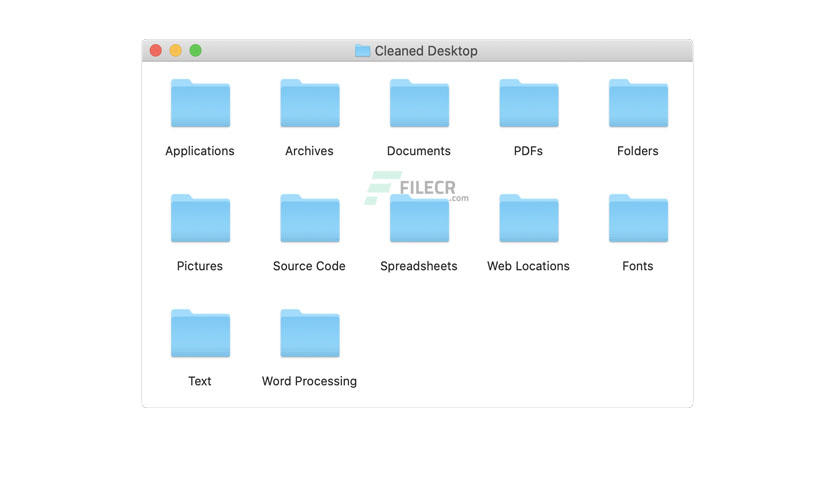
Task: Click the 'Web Locations' folder name label
Action: pos(528,266)
